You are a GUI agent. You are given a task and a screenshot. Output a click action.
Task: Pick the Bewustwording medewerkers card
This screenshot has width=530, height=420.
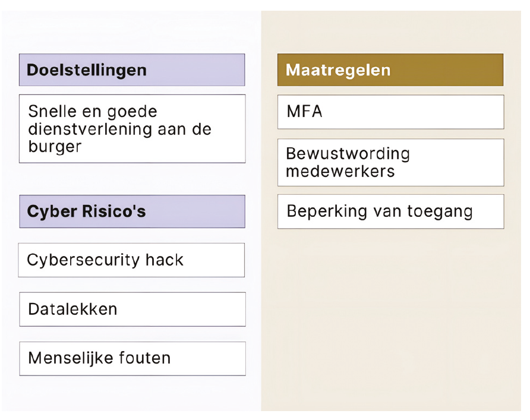click(x=391, y=162)
